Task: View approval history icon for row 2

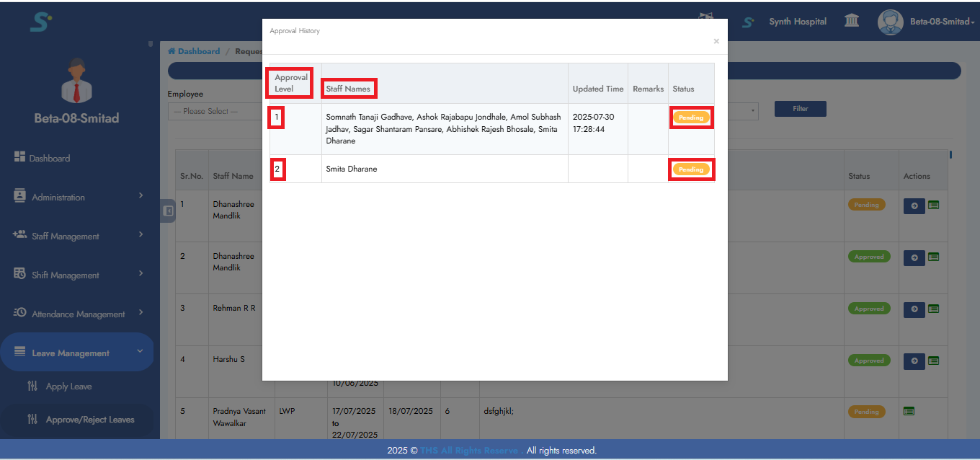Action: [934, 257]
